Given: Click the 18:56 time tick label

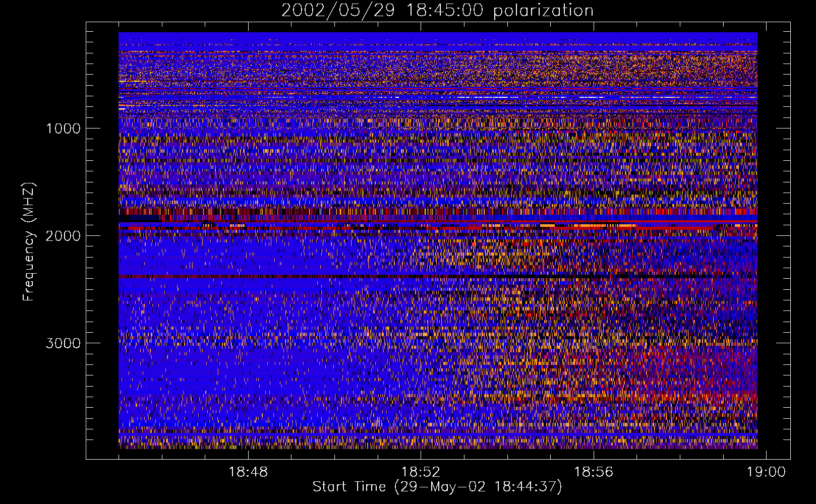Looking at the screenshot, I should click(594, 472).
